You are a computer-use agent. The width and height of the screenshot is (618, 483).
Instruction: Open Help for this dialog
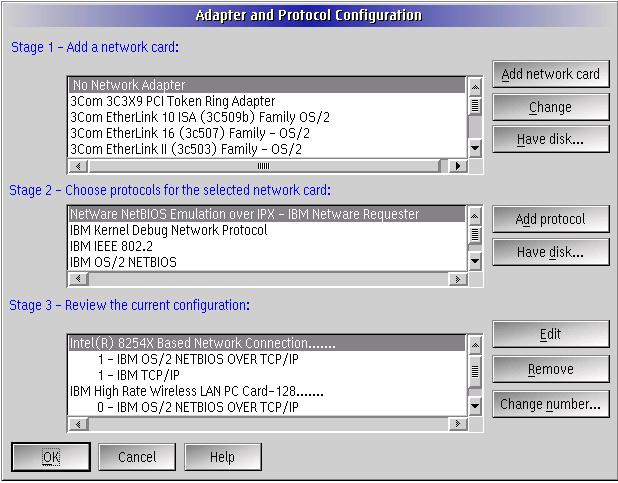click(223, 457)
